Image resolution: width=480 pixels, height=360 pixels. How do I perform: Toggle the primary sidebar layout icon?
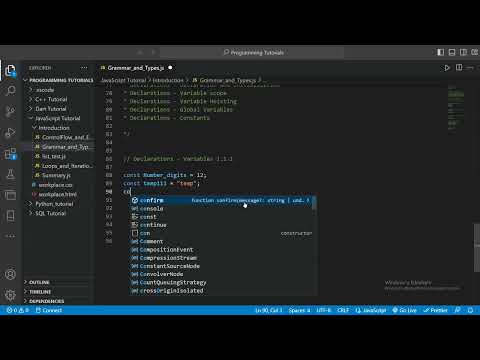[x=440, y=52]
